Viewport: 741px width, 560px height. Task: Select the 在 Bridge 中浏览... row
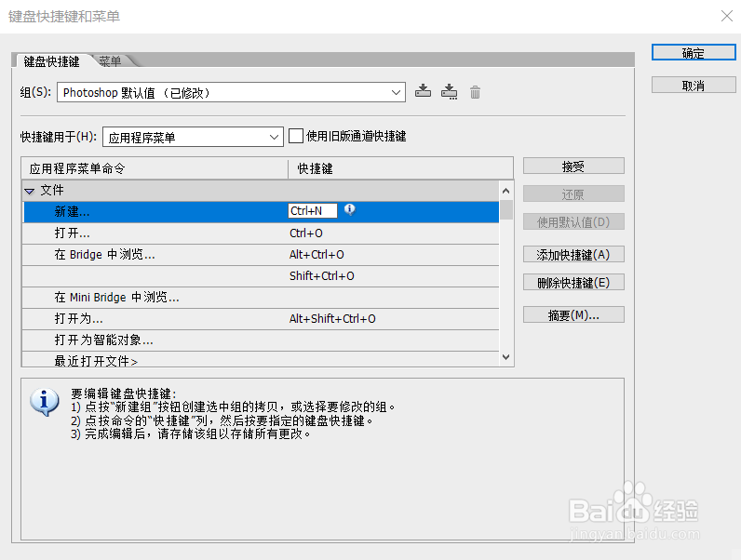261,255
